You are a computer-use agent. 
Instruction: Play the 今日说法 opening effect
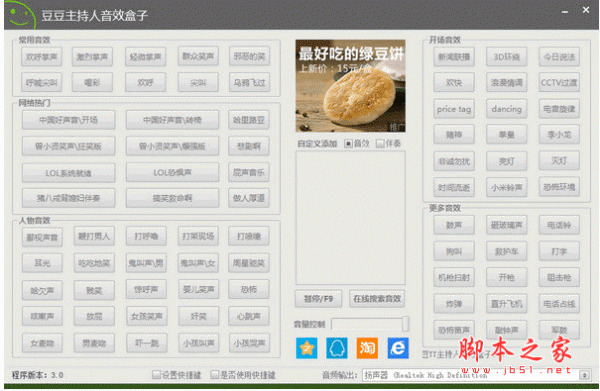559,57
